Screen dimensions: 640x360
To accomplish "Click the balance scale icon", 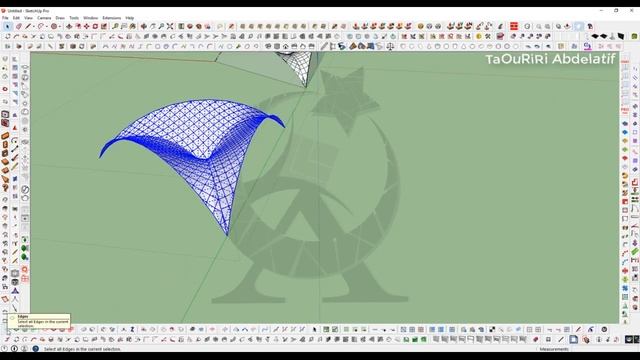I will point(390,47).
